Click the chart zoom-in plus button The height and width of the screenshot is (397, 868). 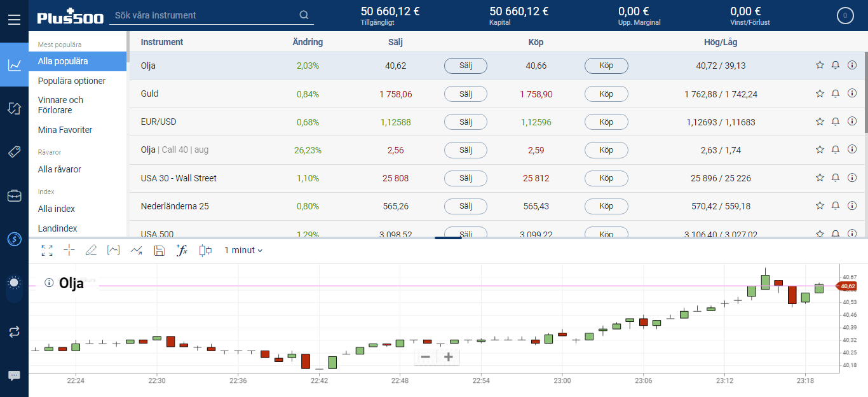tap(448, 357)
